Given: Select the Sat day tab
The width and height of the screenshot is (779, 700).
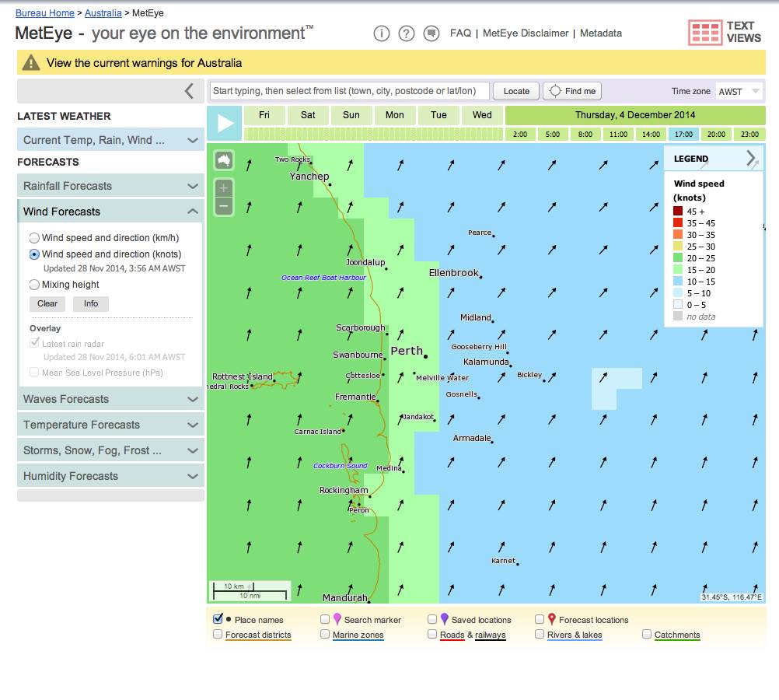Looking at the screenshot, I should pos(308,115).
